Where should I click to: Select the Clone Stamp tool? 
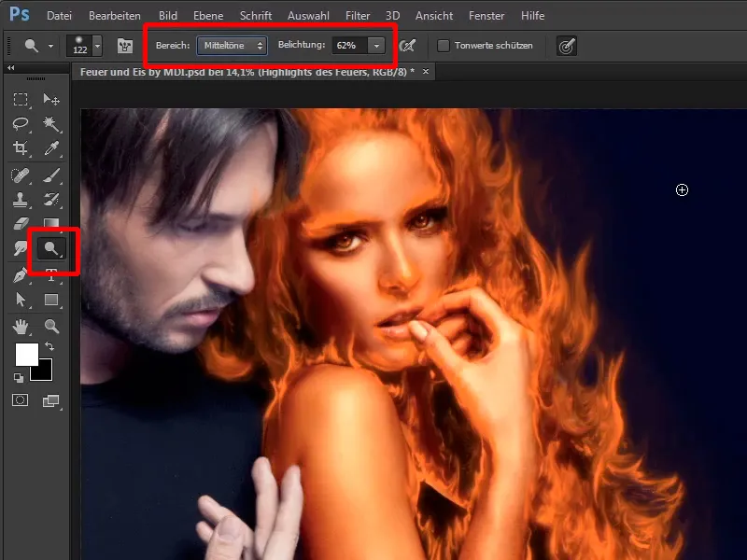(x=20, y=200)
